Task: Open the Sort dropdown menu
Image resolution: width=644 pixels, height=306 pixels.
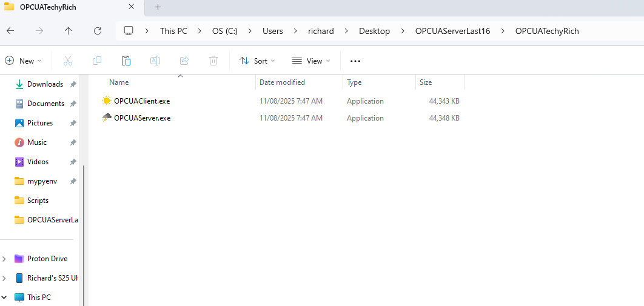Action: click(258, 61)
